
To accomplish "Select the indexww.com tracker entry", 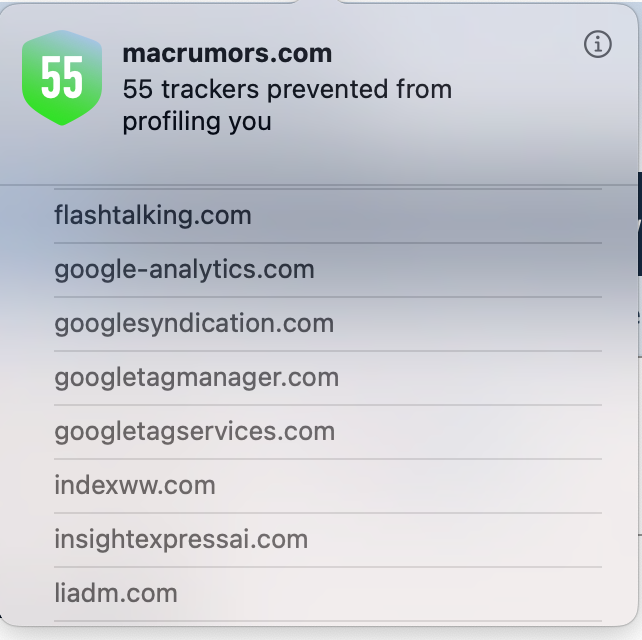I will coord(328,486).
